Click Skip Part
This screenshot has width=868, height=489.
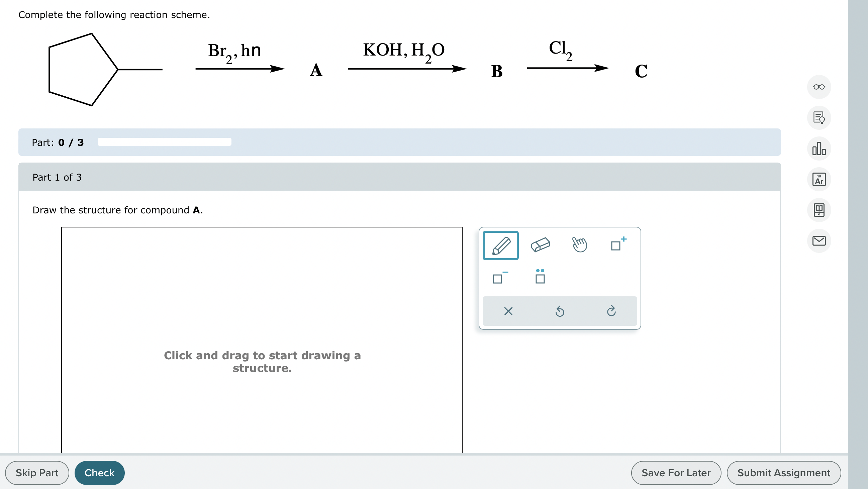tap(37, 473)
